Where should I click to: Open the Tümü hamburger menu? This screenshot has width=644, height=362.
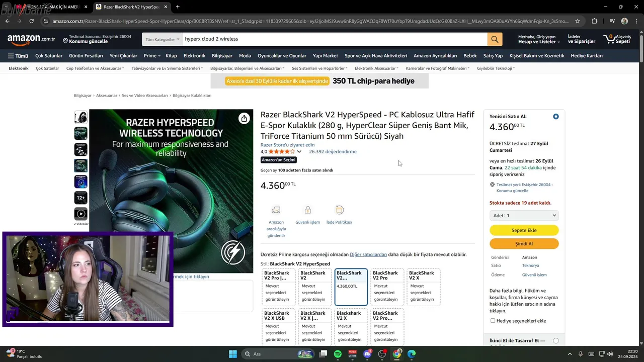pos(18,56)
